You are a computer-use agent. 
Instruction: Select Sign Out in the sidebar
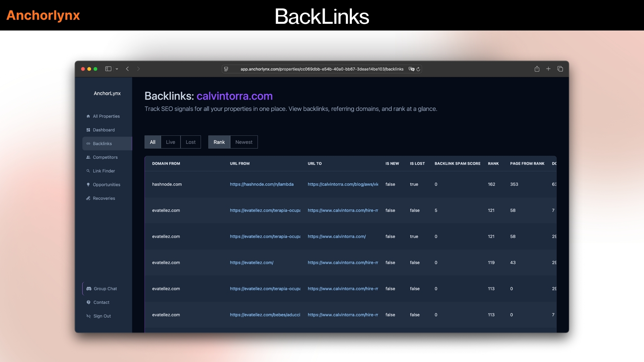pos(102,316)
